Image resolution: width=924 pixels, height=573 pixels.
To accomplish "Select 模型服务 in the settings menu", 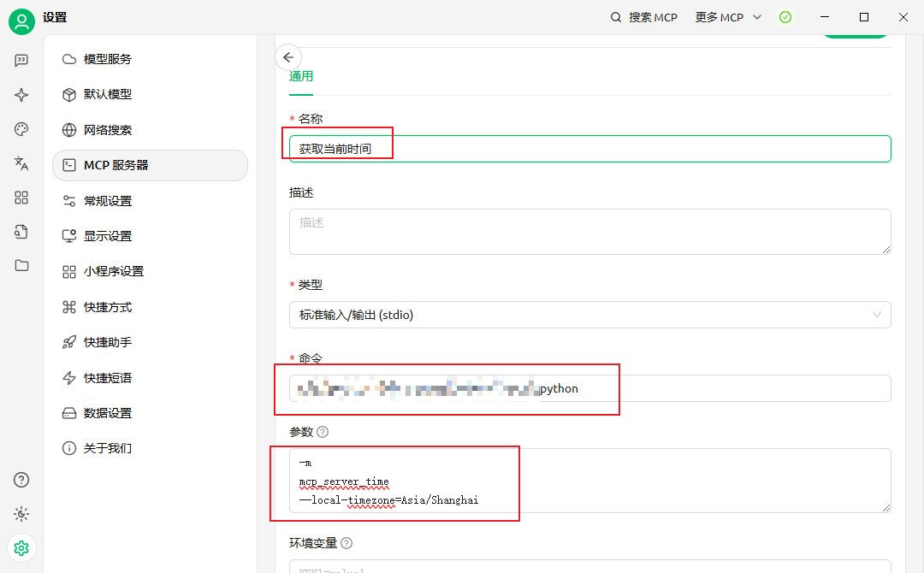I will [107, 59].
